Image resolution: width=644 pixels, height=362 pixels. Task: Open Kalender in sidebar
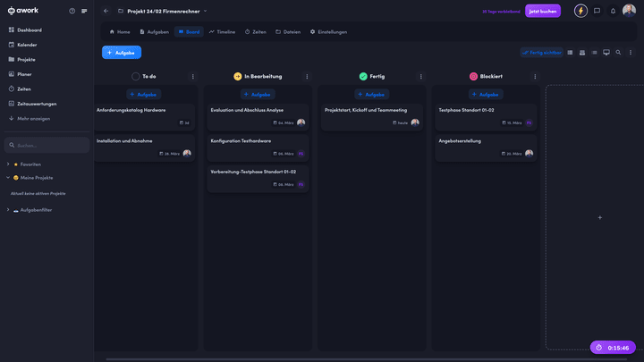(23, 45)
